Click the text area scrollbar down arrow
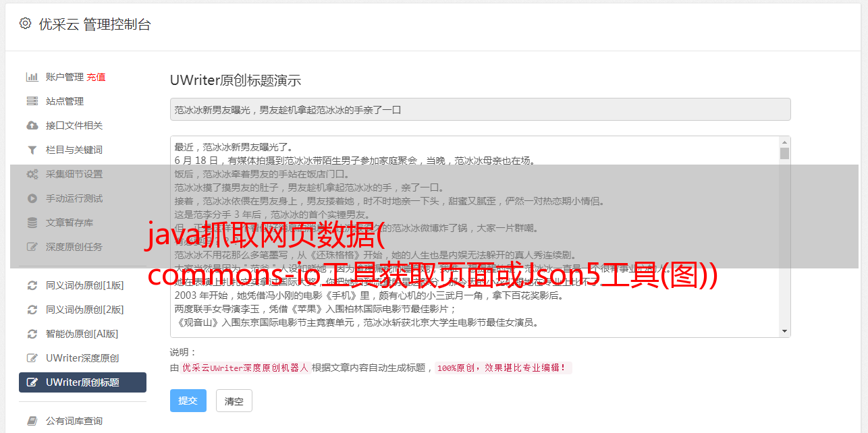Image resolution: width=868 pixels, height=433 pixels. pos(784,331)
